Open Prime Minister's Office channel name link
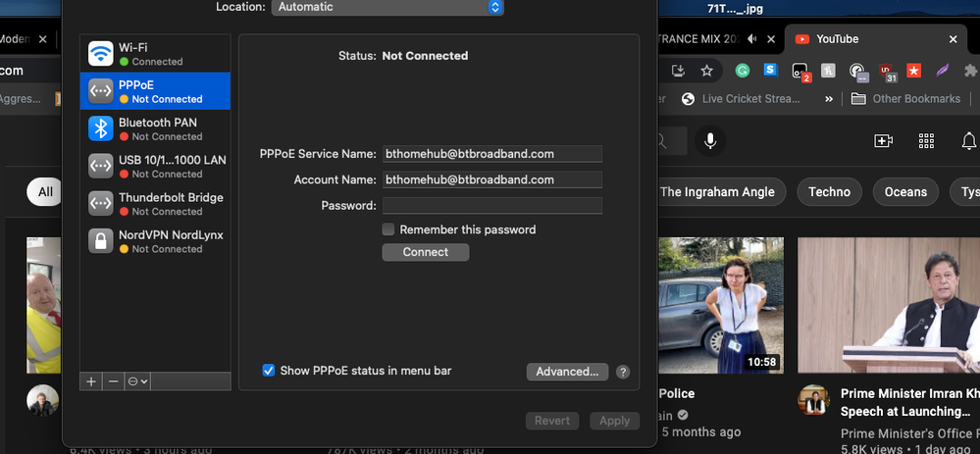This screenshot has height=454, width=980. (910, 433)
